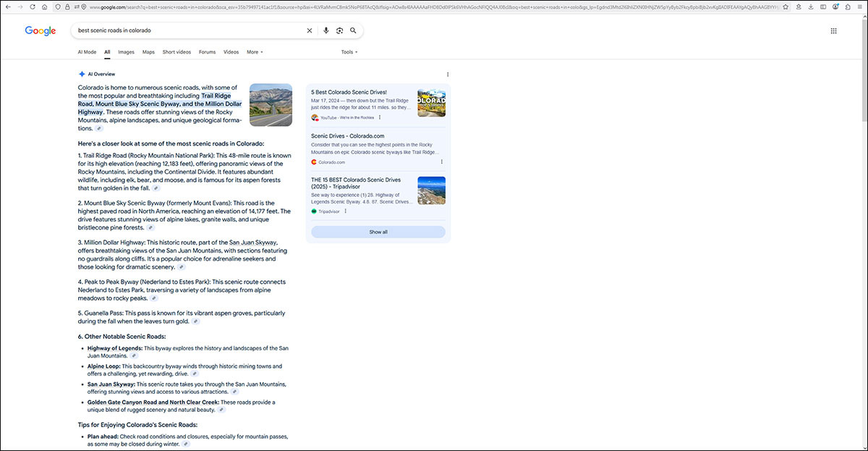The height and width of the screenshot is (451, 868).
Task: Switch to the Videos tab
Action: 231,52
